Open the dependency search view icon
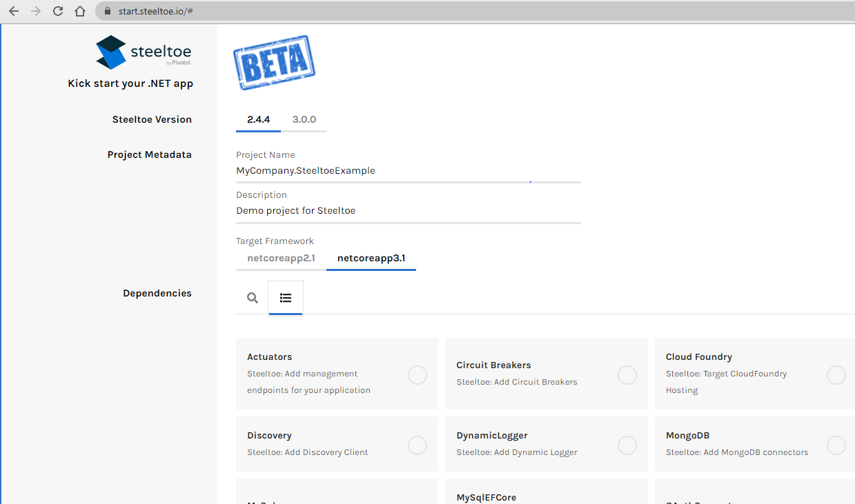The image size is (855, 504). pos(253,298)
